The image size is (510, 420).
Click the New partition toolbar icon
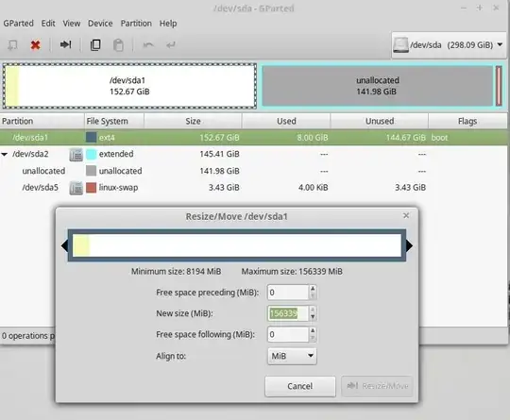point(12,45)
